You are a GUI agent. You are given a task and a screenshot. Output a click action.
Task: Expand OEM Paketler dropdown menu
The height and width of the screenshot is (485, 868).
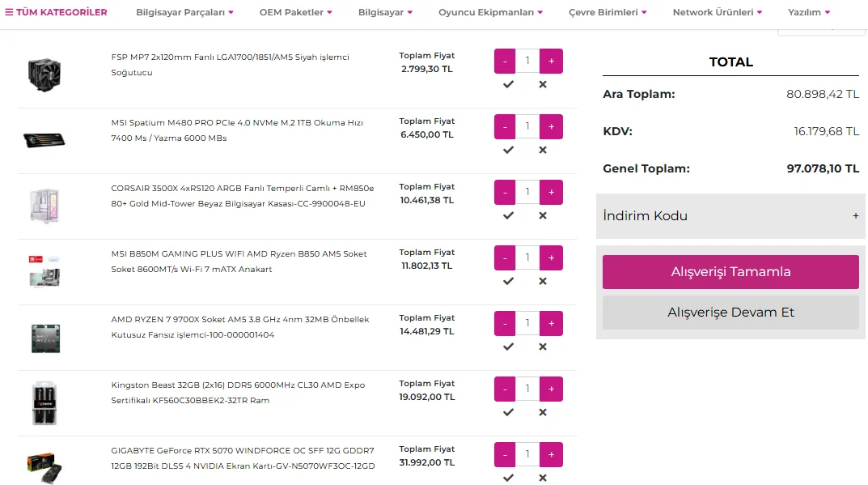click(295, 12)
